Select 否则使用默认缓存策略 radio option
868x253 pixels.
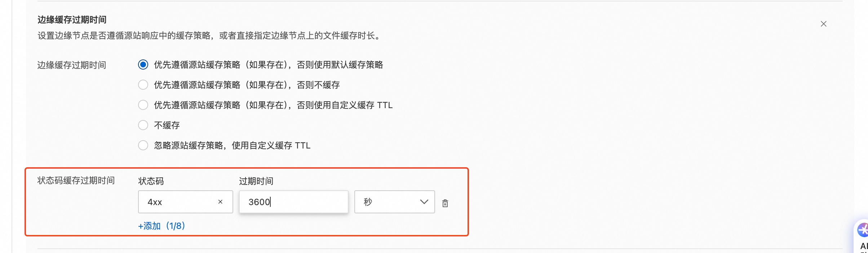pos(143,65)
